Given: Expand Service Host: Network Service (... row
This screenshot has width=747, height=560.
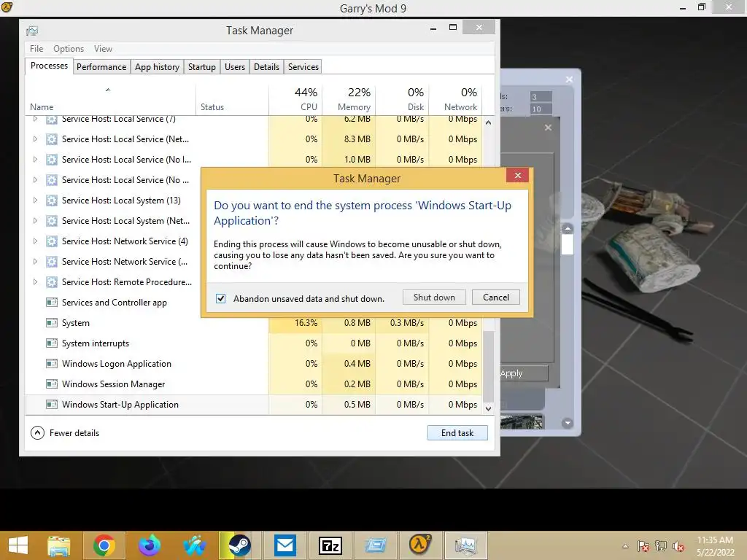Looking at the screenshot, I should click(x=35, y=262).
